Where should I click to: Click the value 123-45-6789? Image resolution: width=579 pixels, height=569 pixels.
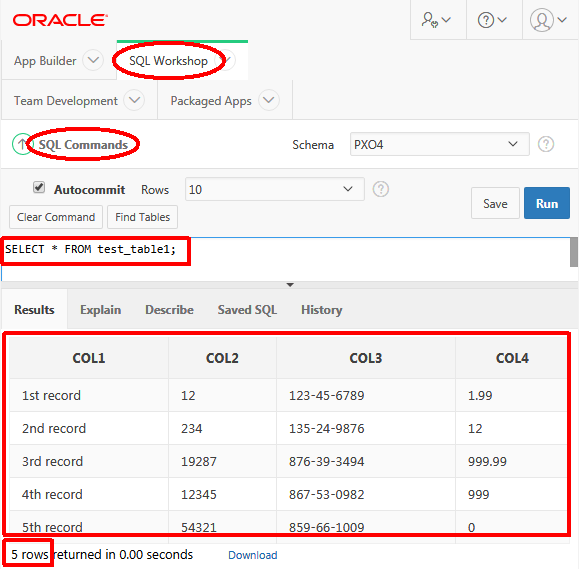pyautogui.click(x=326, y=395)
